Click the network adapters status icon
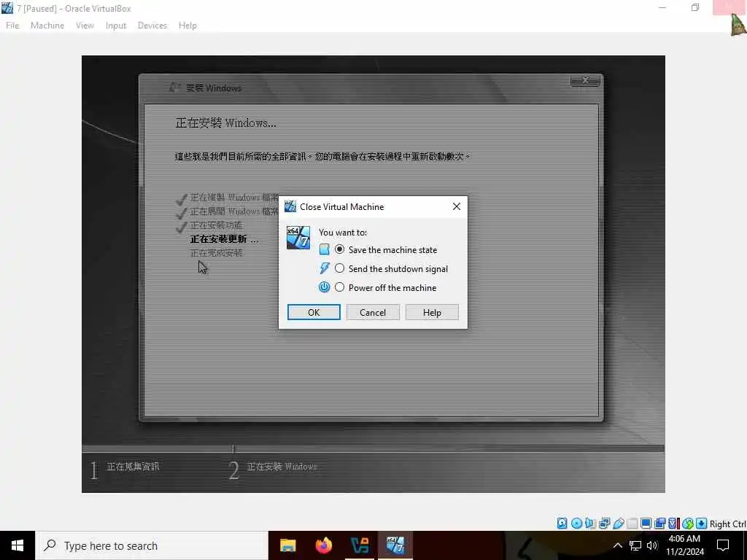747x560 pixels. click(x=604, y=524)
